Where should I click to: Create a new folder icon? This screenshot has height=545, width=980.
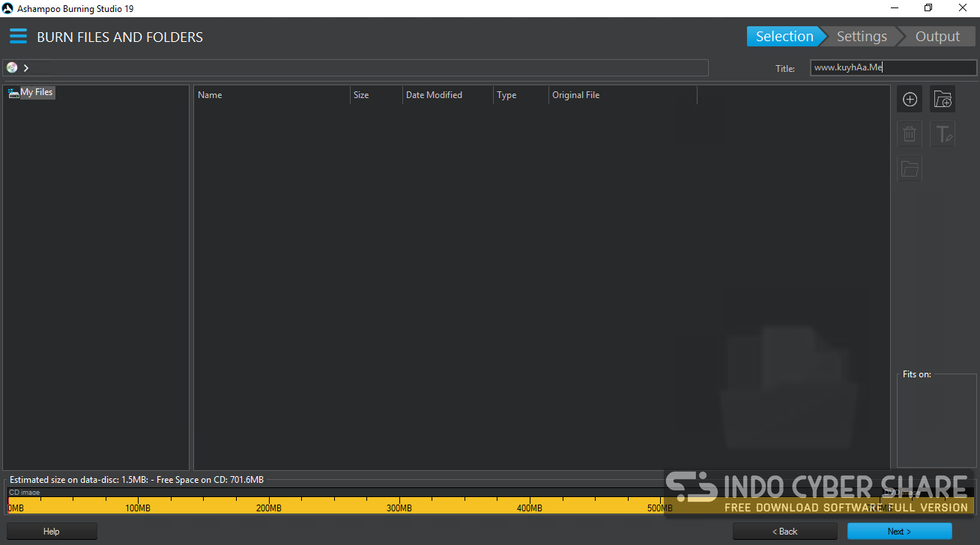943,99
